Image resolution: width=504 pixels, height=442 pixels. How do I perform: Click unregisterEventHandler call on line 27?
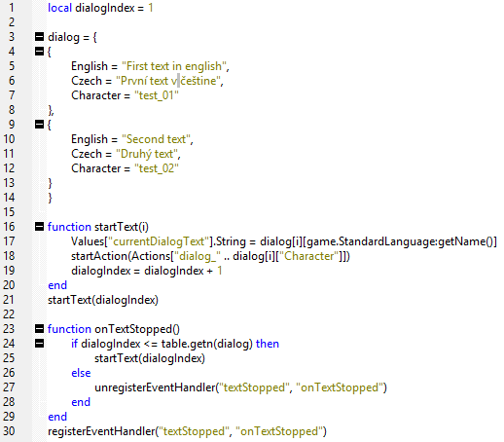[x=240, y=387]
